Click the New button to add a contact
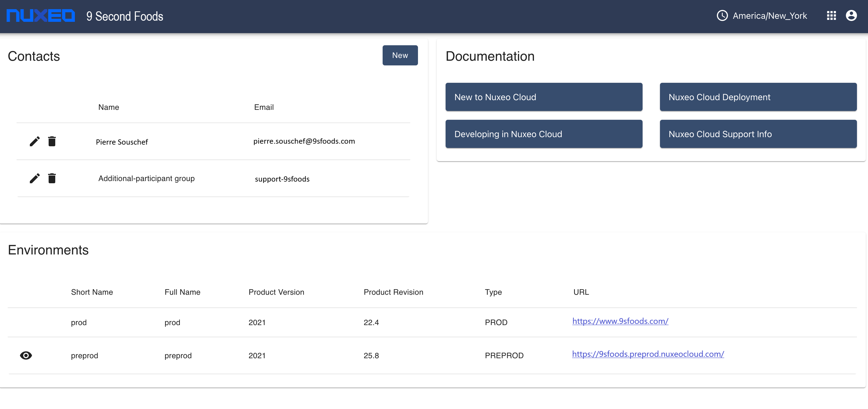This screenshot has width=868, height=409. click(400, 55)
